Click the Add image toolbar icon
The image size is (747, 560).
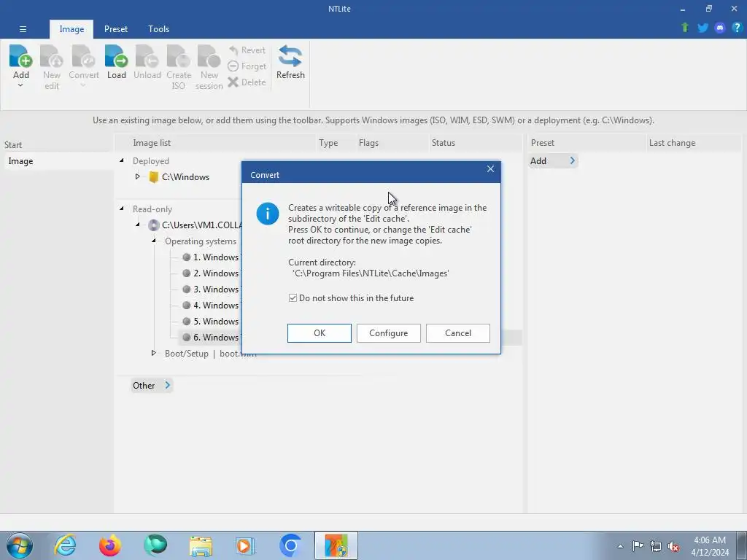click(21, 56)
